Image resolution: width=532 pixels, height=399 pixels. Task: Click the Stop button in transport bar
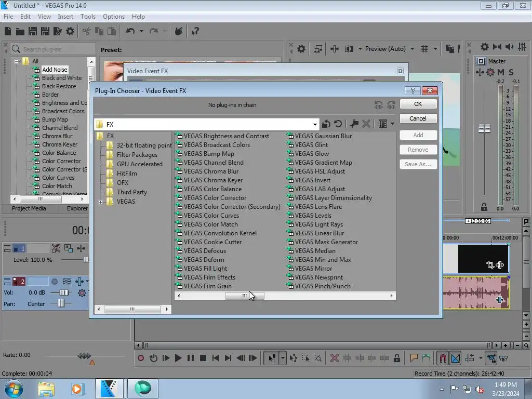point(203,358)
